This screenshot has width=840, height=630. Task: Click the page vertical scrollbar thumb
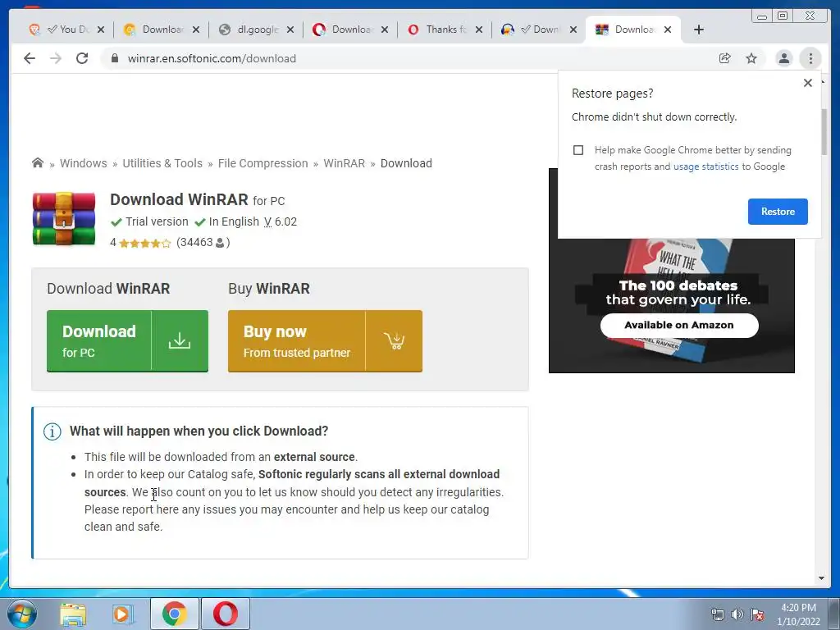[824, 130]
